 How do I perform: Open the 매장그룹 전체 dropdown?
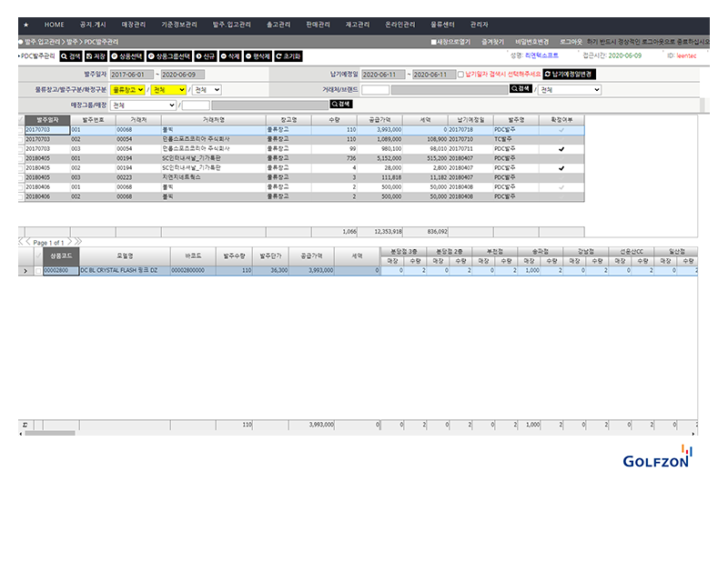(143, 105)
